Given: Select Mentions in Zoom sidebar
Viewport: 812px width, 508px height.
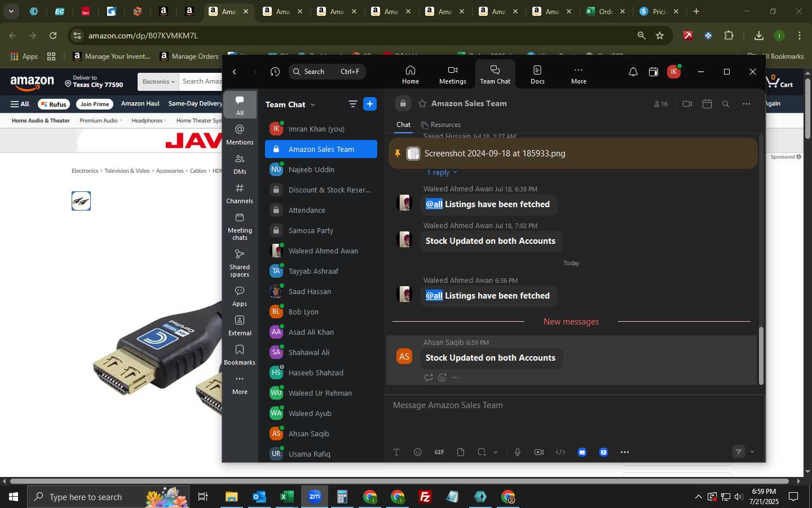Looking at the screenshot, I should [x=240, y=134].
